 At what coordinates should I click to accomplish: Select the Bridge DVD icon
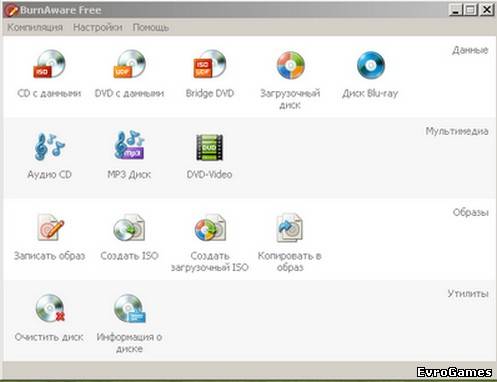tap(210, 64)
